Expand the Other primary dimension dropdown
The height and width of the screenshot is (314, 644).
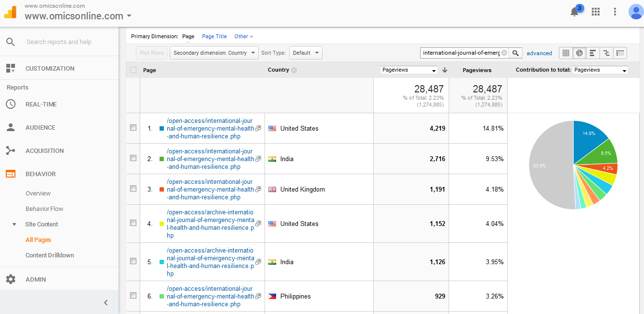tap(244, 36)
